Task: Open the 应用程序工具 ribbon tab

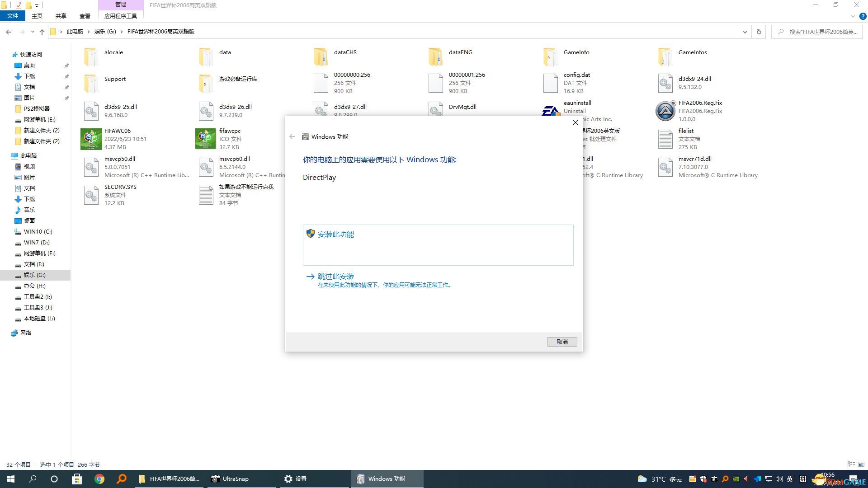Action: click(121, 16)
